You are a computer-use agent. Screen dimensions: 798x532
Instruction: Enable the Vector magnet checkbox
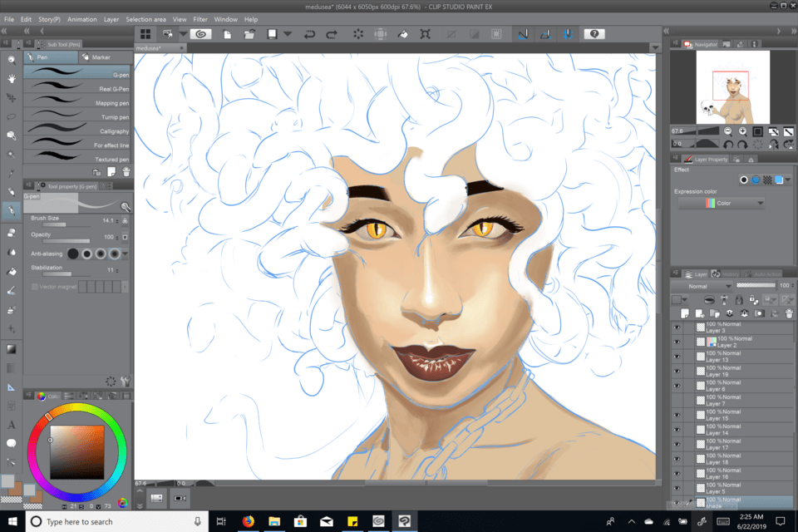pos(35,287)
